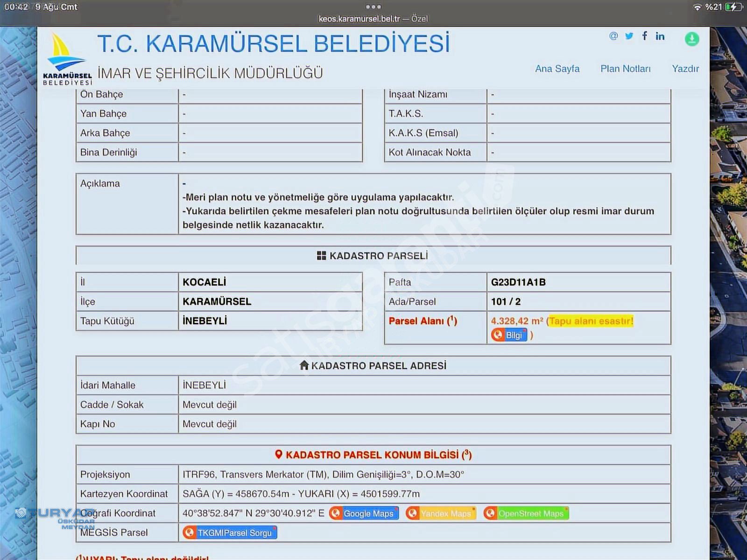The image size is (747, 560).
Task: Open Plan Notları menu item
Action: pos(625,69)
